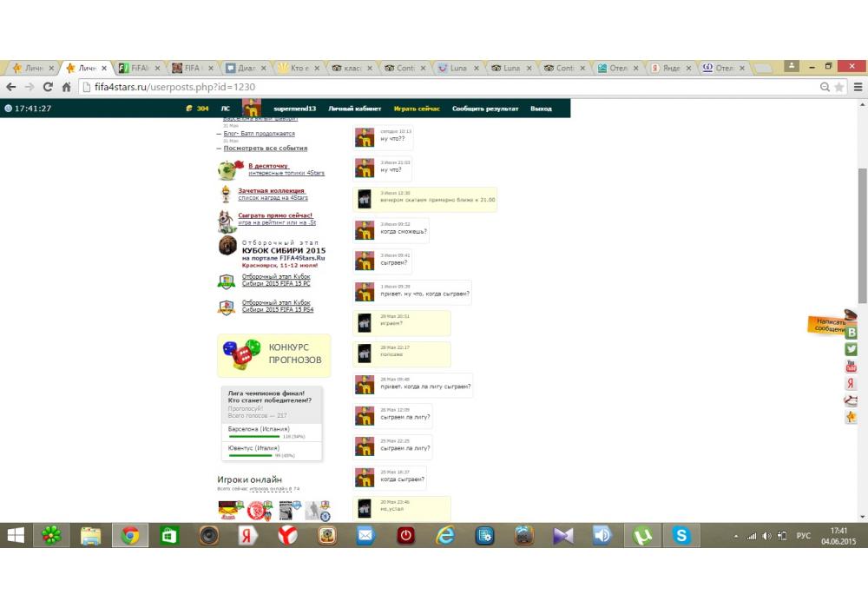Open Chrome's hamburger menu
The width and height of the screenshot is (868, 608).
point(858,87)
